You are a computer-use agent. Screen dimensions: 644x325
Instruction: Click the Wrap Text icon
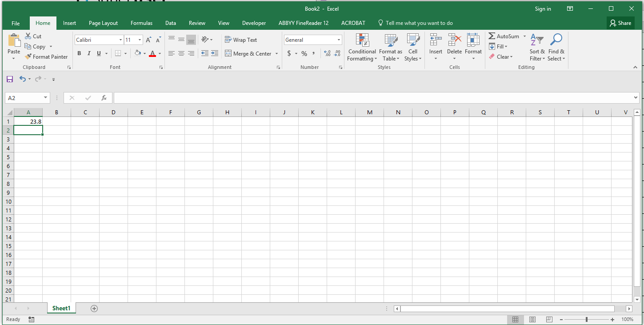[x=242, y=40]
